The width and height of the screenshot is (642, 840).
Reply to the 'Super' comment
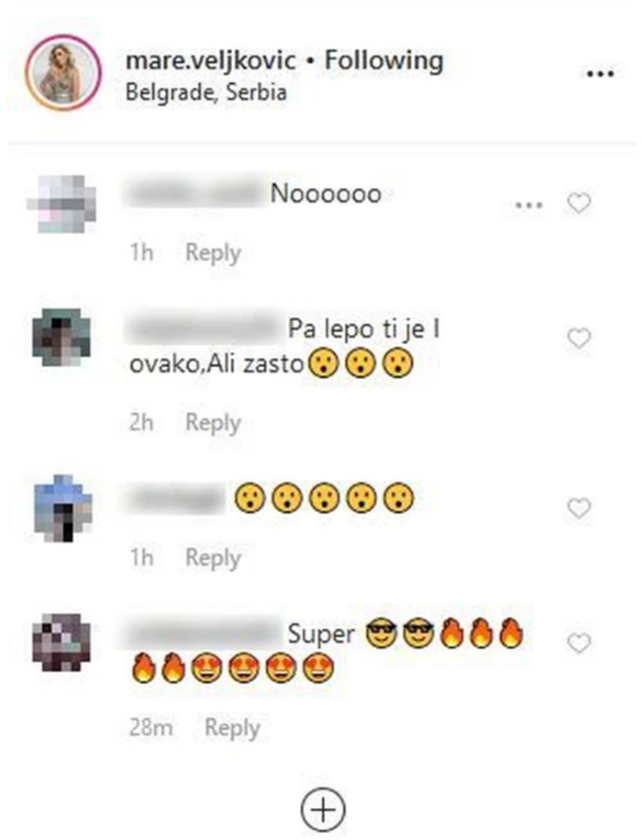click(x=232, y=728)
